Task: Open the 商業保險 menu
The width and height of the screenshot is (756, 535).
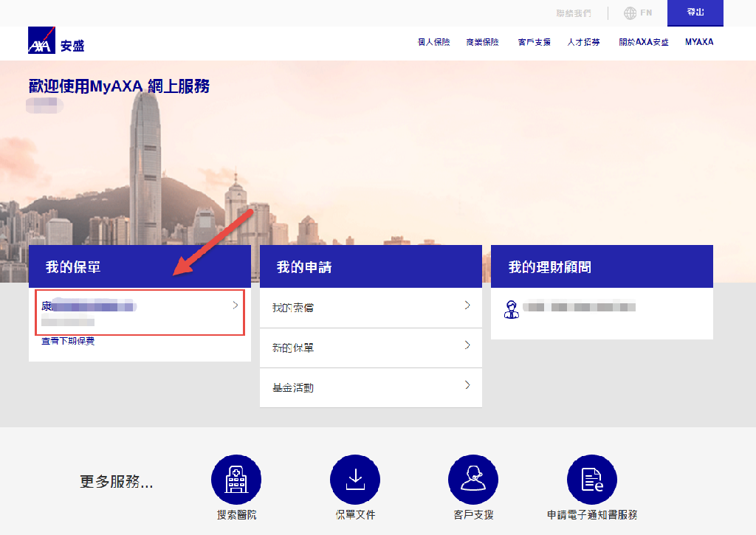Action: click(482, 42)
